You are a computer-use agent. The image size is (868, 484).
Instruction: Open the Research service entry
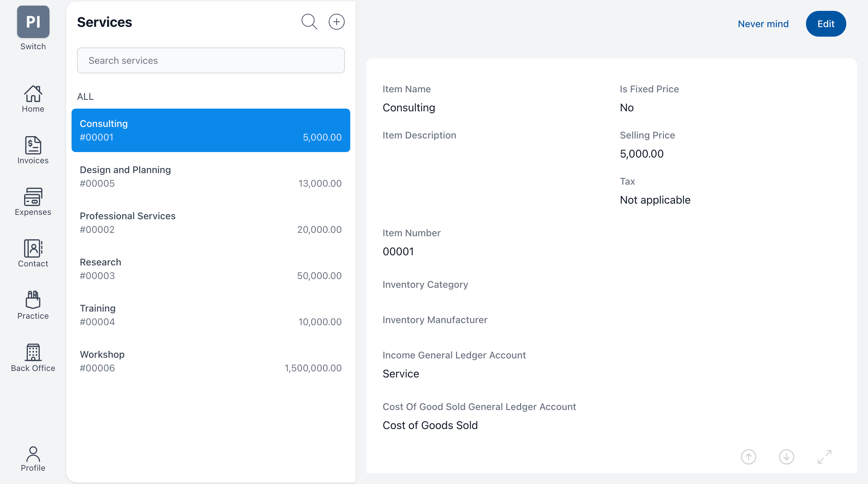coord(211,269)
